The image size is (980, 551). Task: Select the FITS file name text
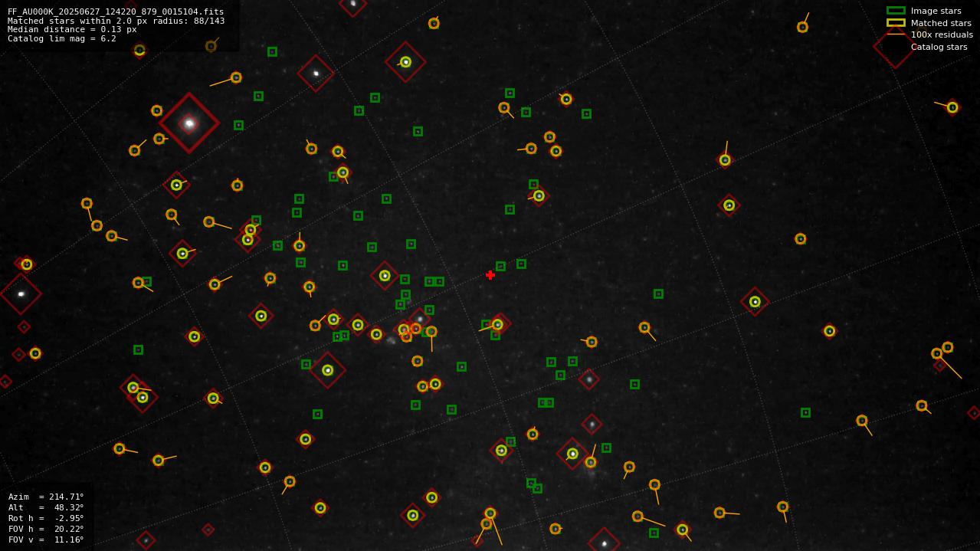tap(116, 11)
